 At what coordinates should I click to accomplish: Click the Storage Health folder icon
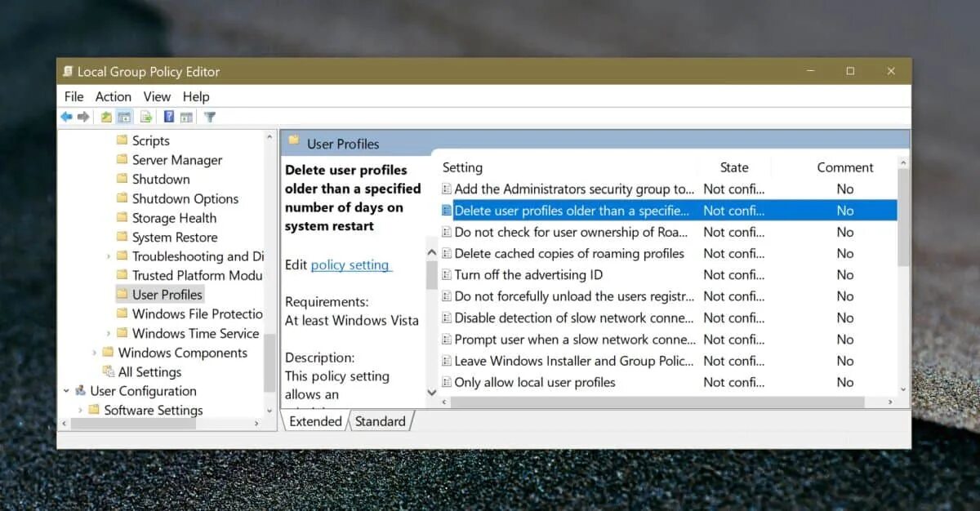[122, 218]
